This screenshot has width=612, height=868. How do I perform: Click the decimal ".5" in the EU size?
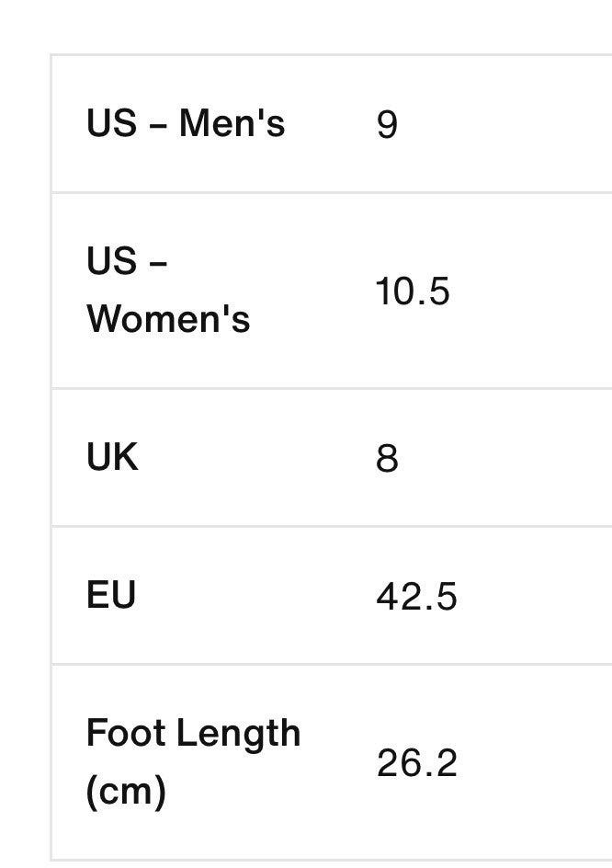[439, 597]
